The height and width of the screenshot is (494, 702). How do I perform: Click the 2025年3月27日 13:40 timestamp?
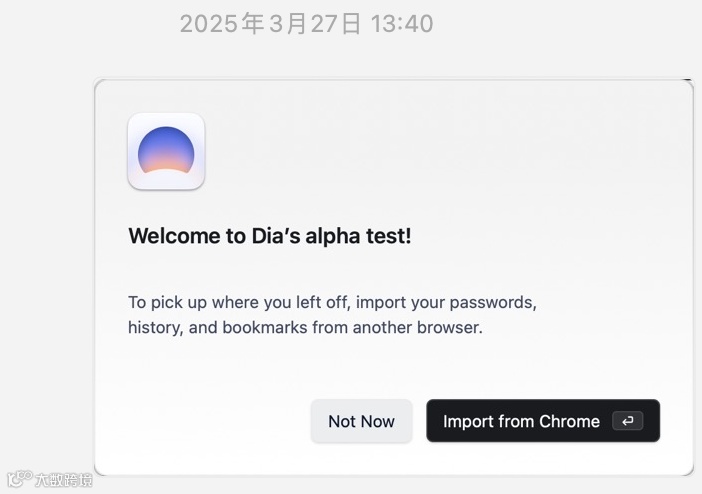[x=307, y=23]
